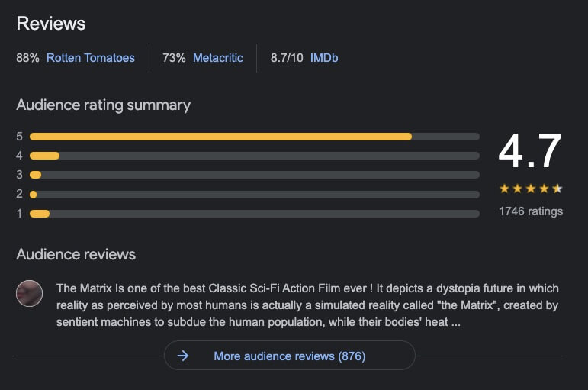Click the arrow icon in More audience reviews
Image resolution: width=588 pixels, height=390 pixels.
183,356
